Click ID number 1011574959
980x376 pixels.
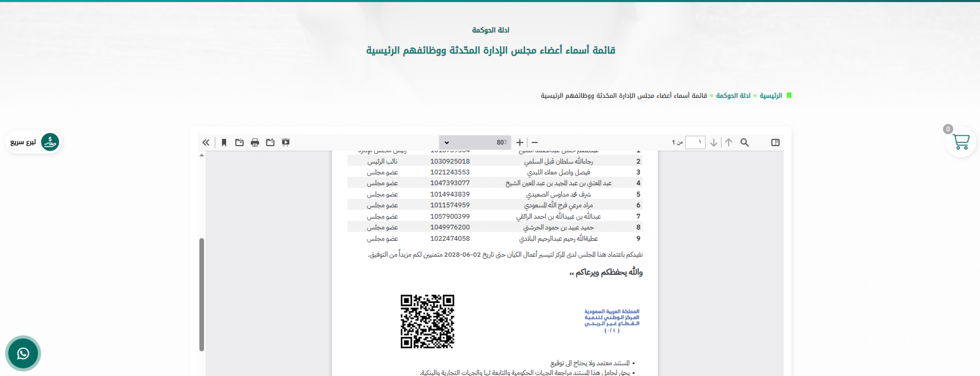coord(450,205)
